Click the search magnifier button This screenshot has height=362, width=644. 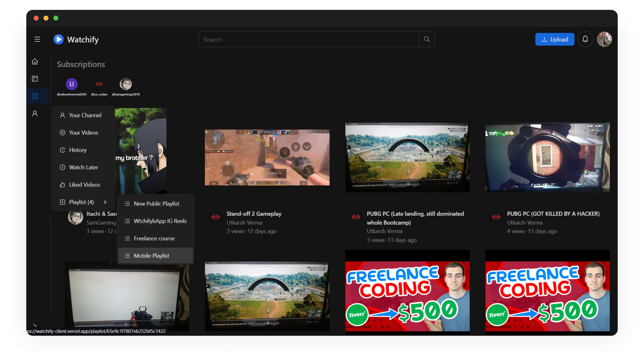pos(427,39)
